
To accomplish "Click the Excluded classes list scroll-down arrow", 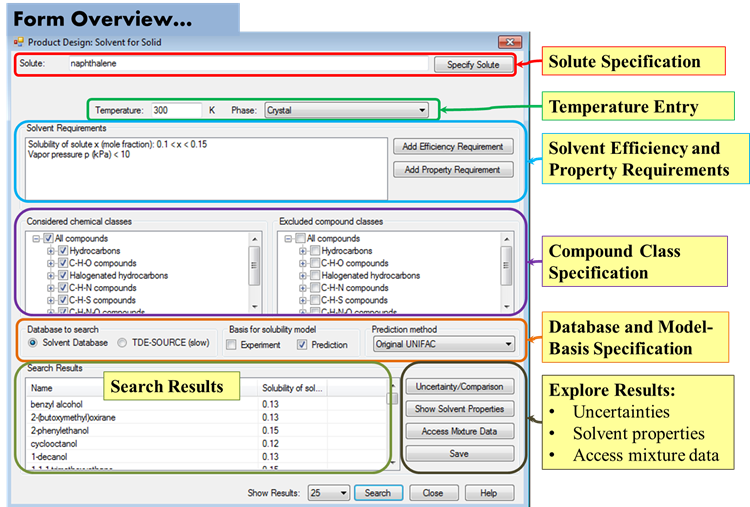I will pos(507,307).
